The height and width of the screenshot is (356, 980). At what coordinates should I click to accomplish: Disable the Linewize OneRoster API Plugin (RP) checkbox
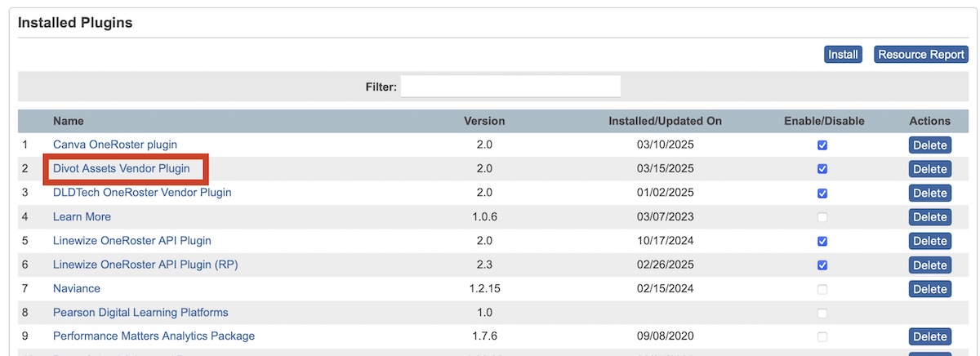pos(822,265)
